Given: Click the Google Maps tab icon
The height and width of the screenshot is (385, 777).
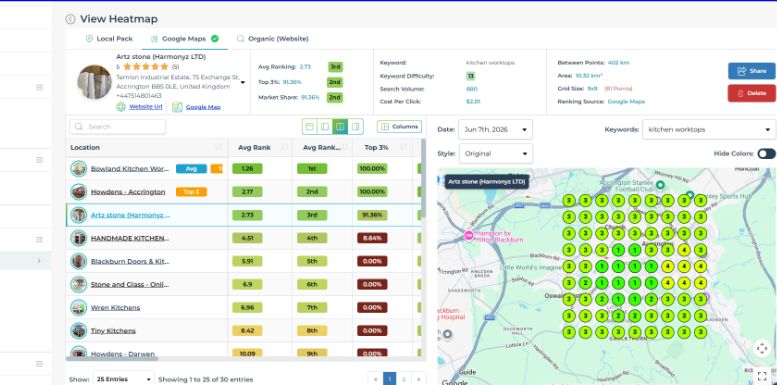Looking at the screenshot, I should point(154,39).
